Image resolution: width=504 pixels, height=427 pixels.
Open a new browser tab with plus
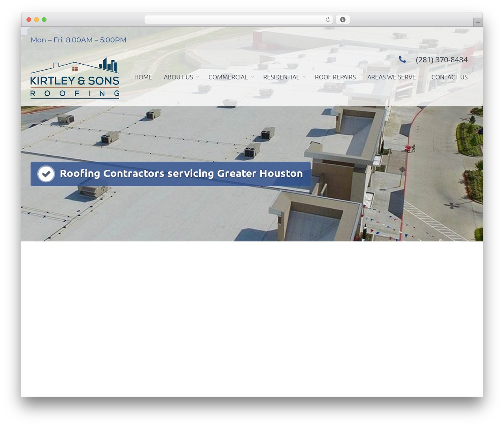click(x=478, y=22)
